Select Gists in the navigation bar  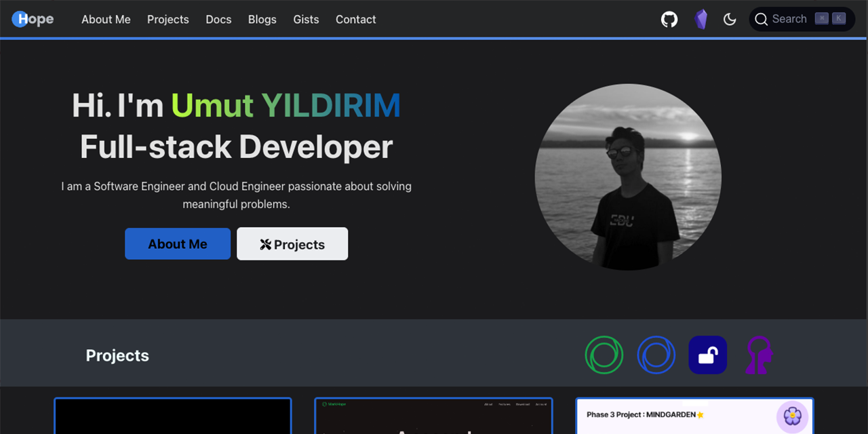click(306, 19)
